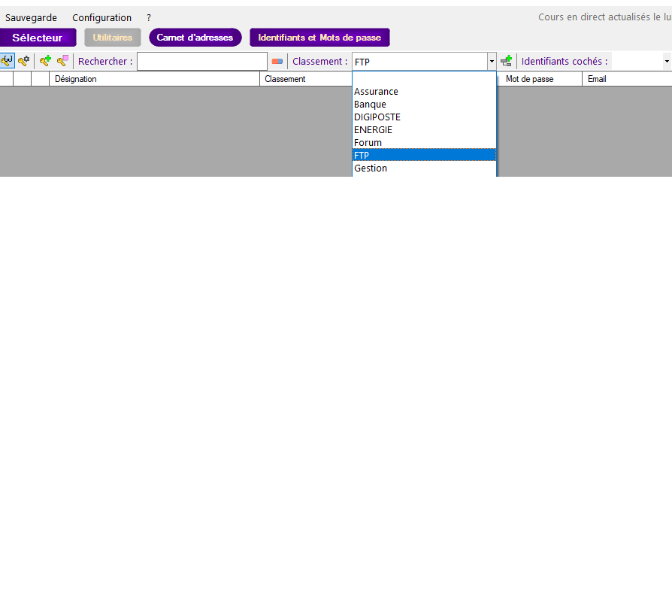Focus the Rechercher search field

tap(201, 62)
